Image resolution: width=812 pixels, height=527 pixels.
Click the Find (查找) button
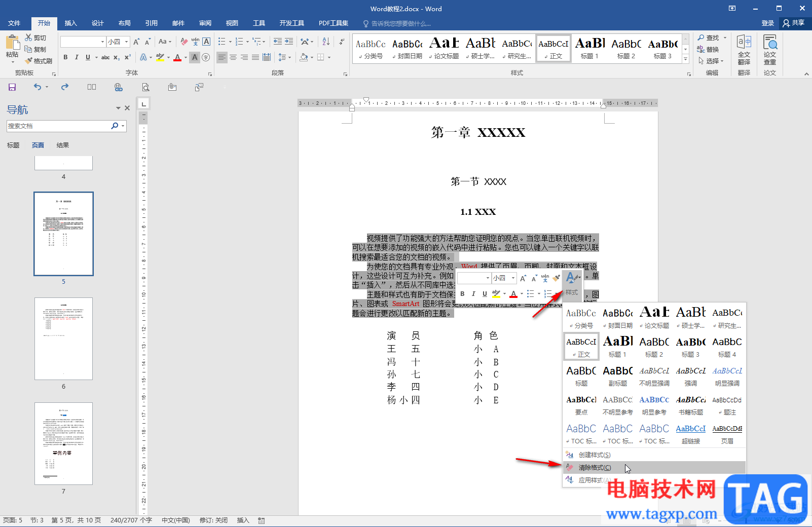(x=708, y=37)
